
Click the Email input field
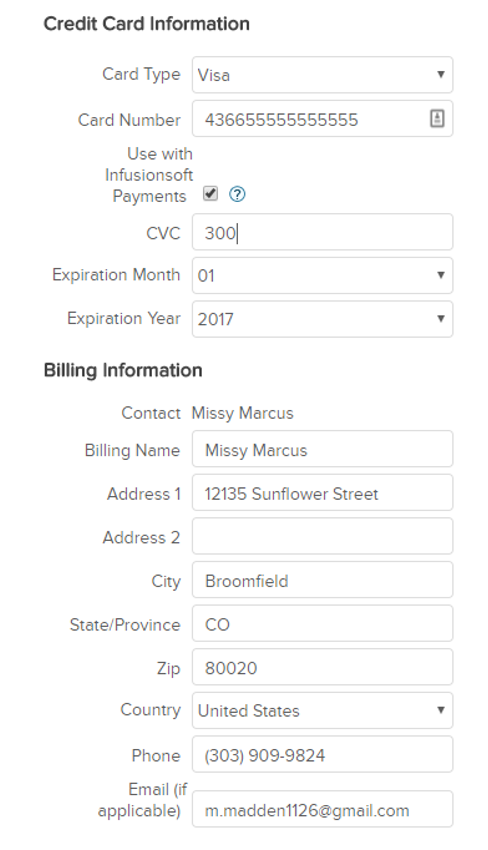click(322, 809)
